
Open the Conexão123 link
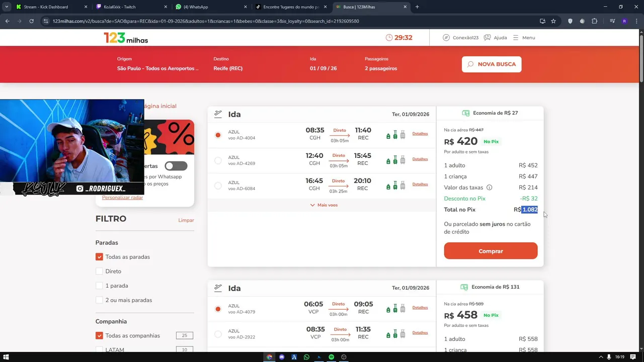(460, 38)
